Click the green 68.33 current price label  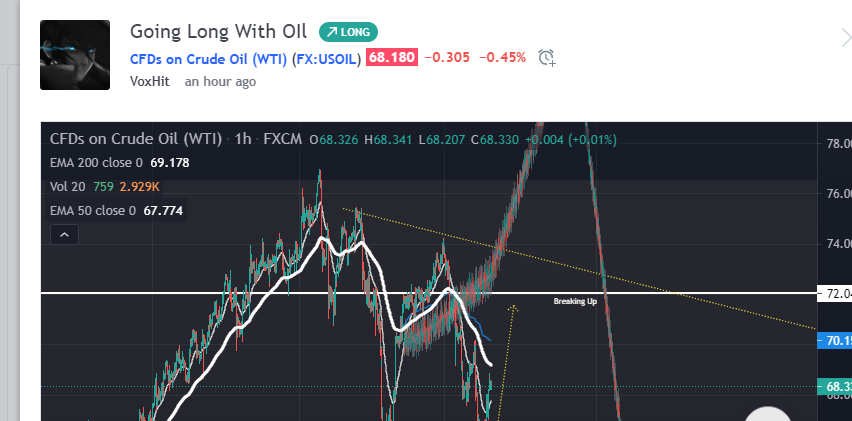tap(835, 386)
